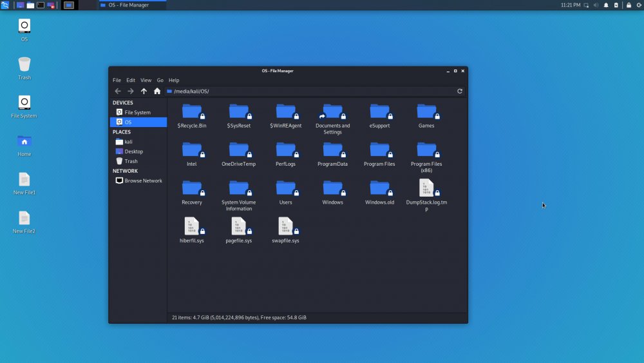Click the Forward navigation arrow
This screenshot has width=644, height=363.
(x=130, y=91)
